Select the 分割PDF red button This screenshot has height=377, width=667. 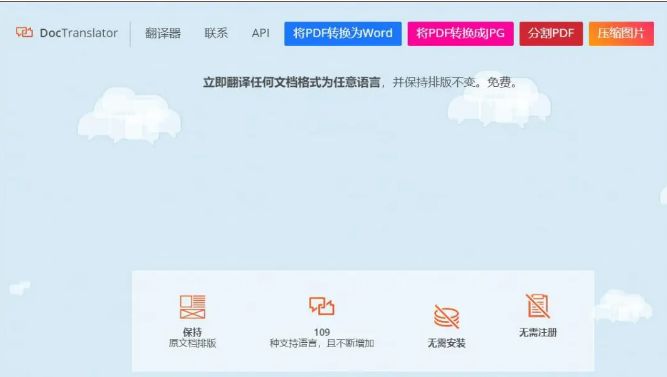pos(551,34)
